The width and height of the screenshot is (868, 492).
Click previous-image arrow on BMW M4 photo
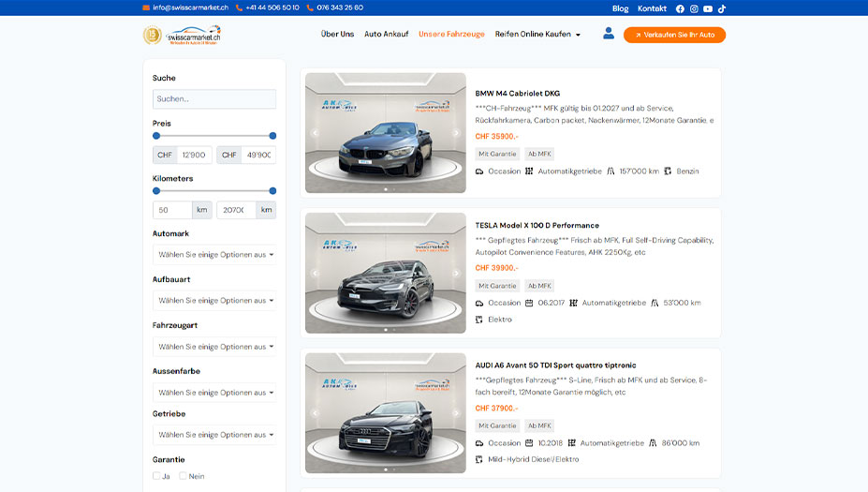(x=316, y=133)
